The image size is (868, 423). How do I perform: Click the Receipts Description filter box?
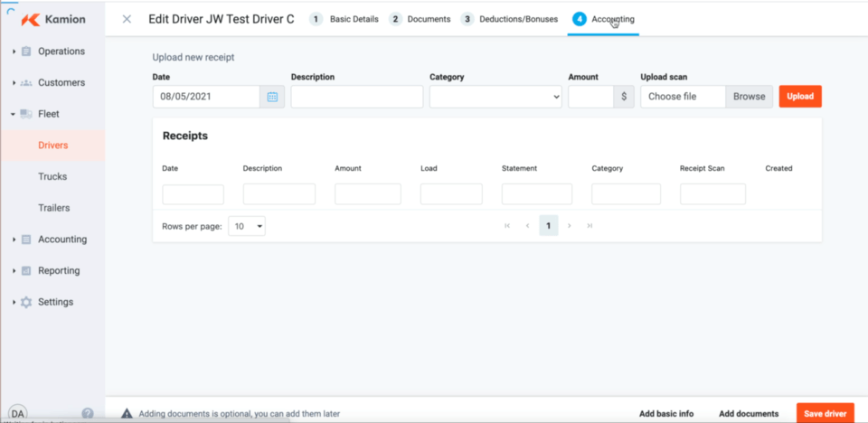click(279, 194)
